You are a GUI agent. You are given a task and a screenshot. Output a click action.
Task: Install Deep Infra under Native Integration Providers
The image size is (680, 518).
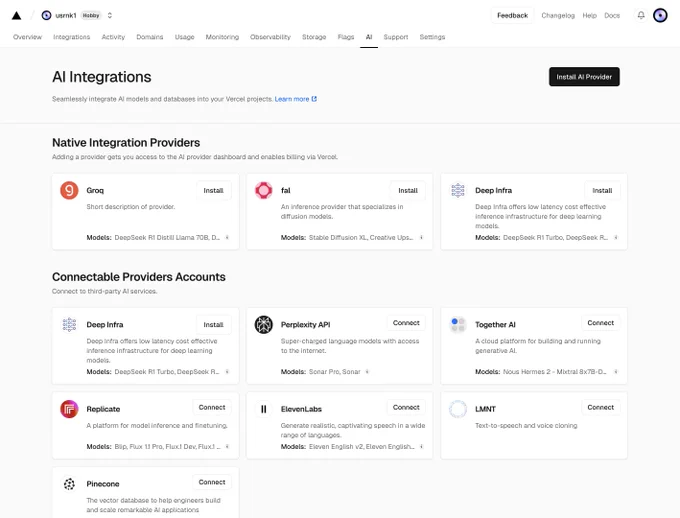click(602, 190)
